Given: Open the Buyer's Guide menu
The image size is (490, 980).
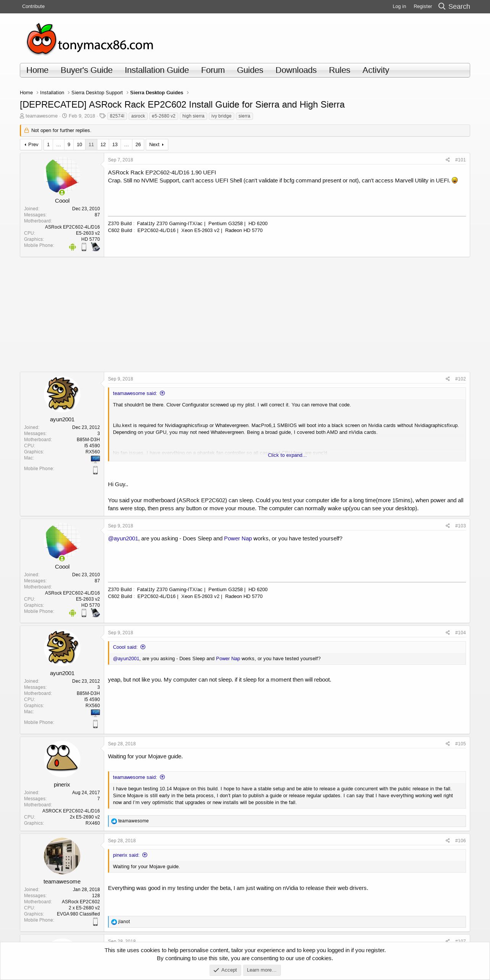Looking at the screenshot, I should 87,70.
